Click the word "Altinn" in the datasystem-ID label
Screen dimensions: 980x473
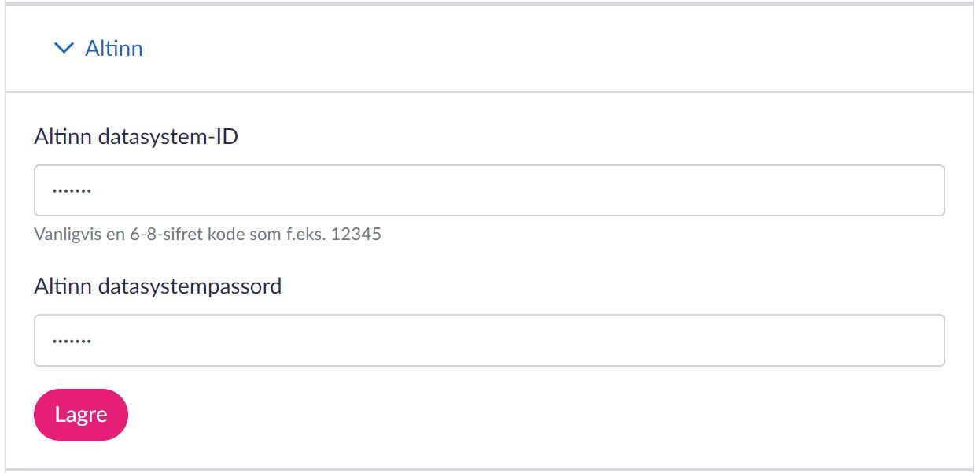coord(64,137)
